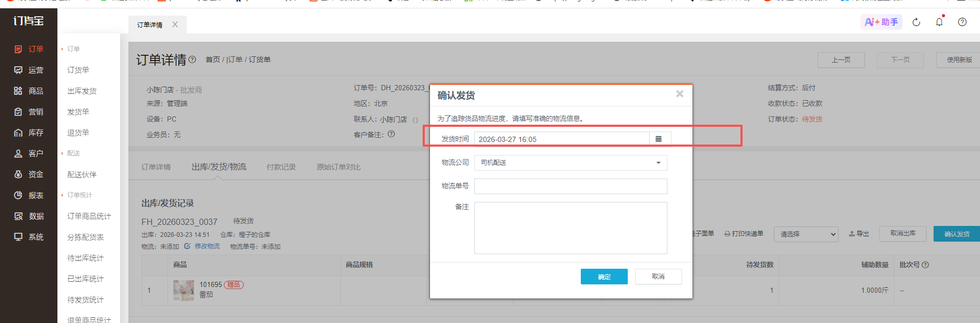
Task: Close the 订单详情 tab with its X
Action: pos(175,25)
